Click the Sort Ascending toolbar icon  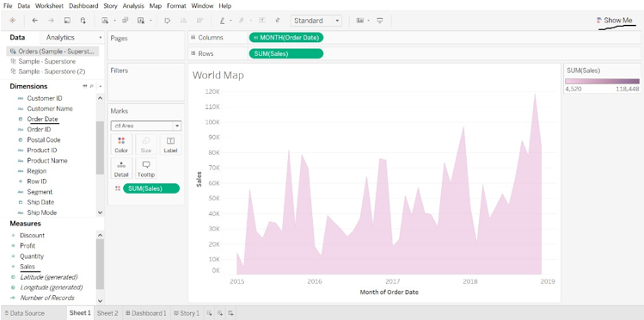[x=184, y=21]
